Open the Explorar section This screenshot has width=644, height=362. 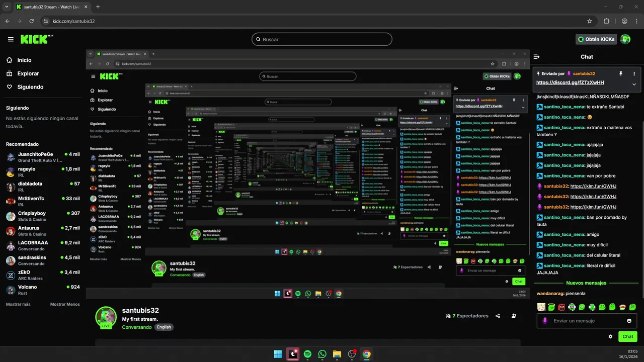pyautogui.click(x=28, y=73)
